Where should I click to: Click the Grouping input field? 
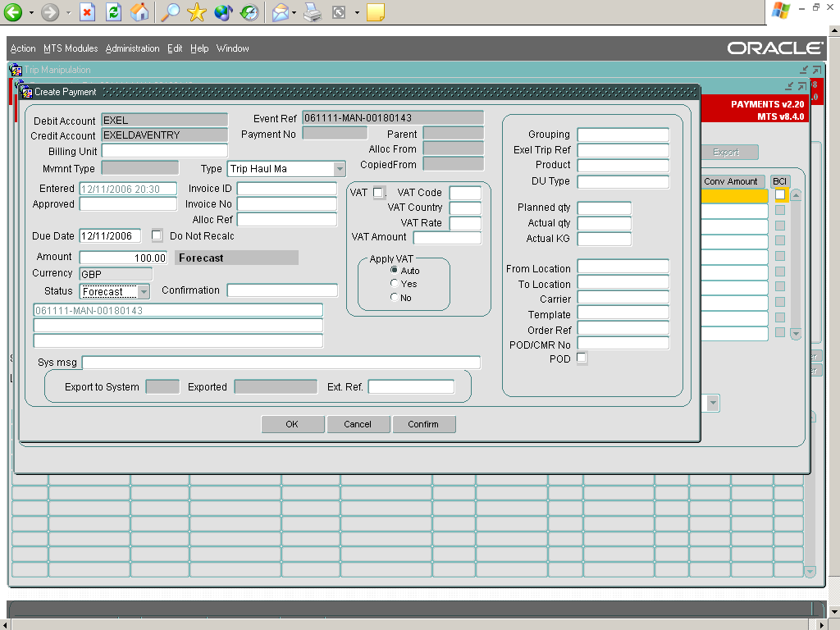(x=623, y=135)
